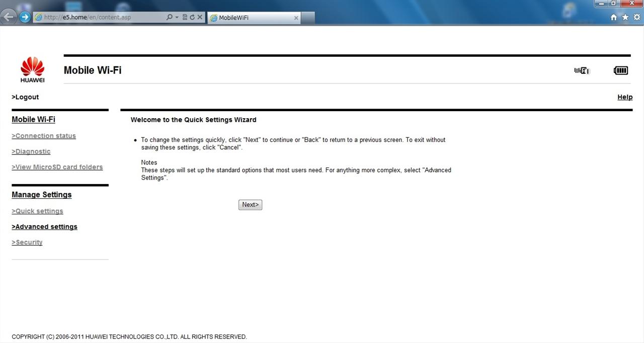Open the Help link
The width and height of the screenshot is (644, 343).
tap(625, 97)
